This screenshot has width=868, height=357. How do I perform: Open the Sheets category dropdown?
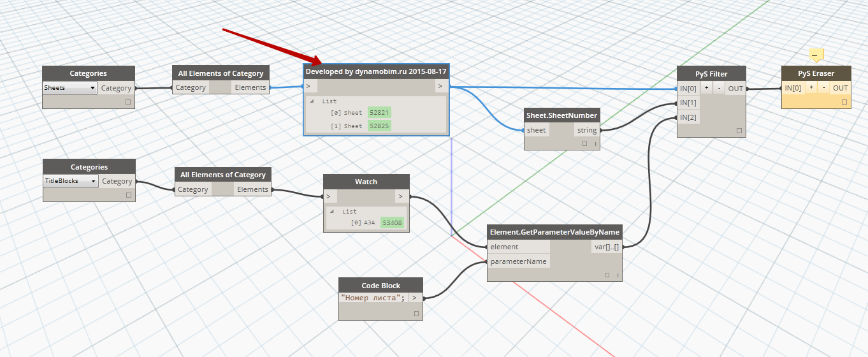[x=70, y=88]
